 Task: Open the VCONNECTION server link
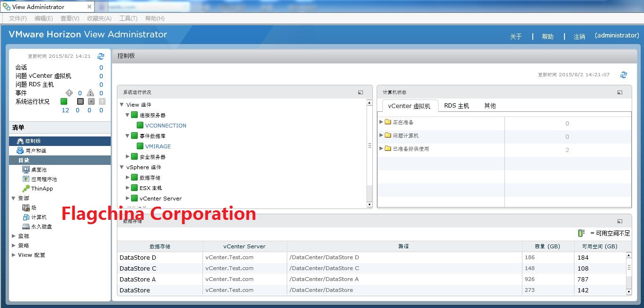(166, 126)
